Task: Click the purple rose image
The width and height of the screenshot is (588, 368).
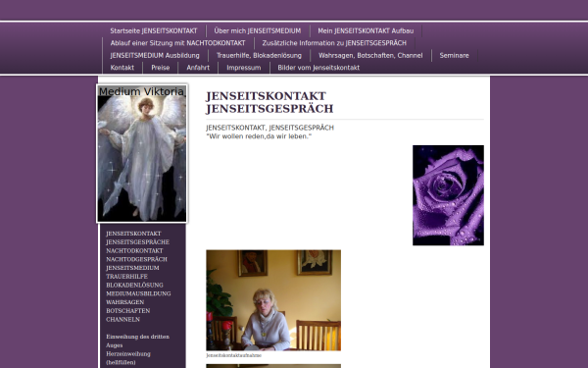Action: tap(448, 195)
